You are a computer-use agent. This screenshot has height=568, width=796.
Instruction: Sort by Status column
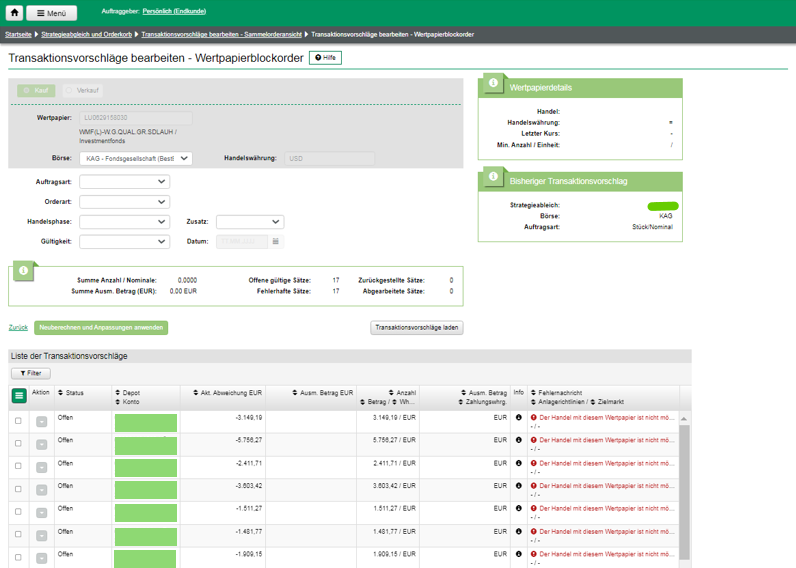pyautogui.click(x=71, y=393)
